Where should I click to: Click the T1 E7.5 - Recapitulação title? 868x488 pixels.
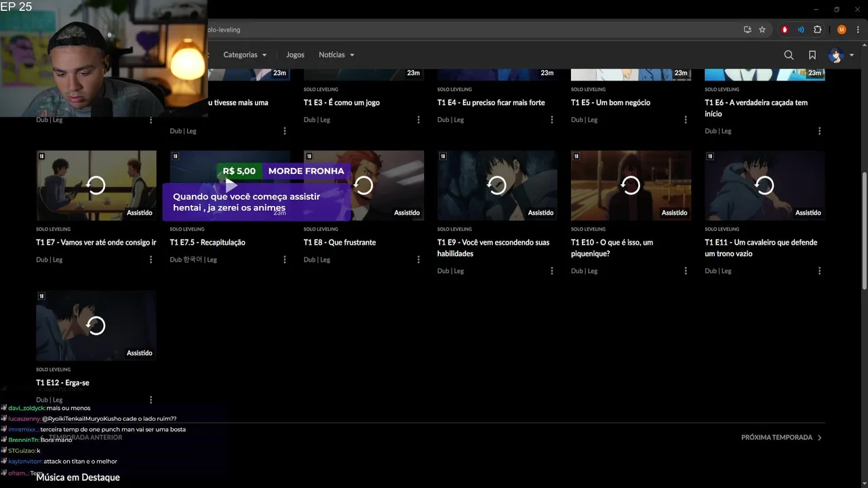pyautogui.click(x=208, y=243)
